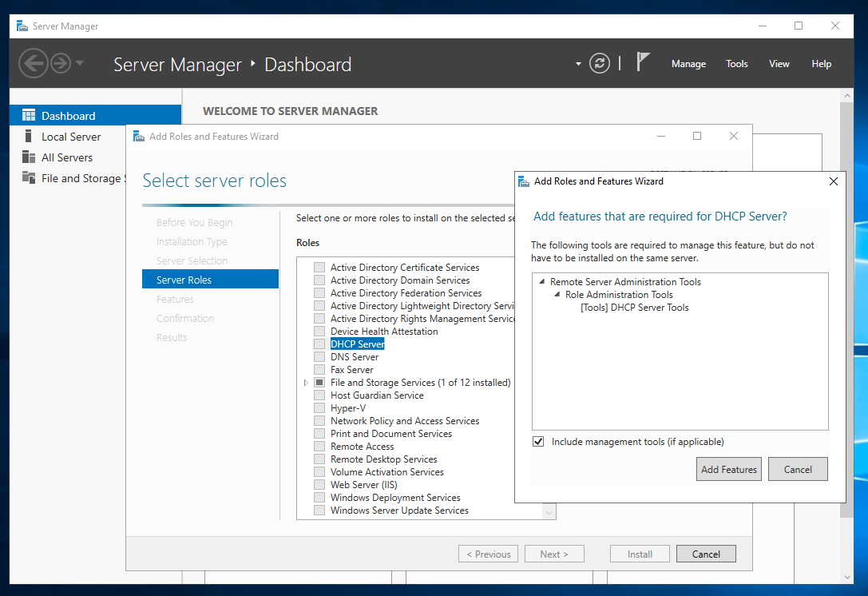Open navigation history dropdown arrow
This screenshot has height=596, width=868.
coord(80,63)
